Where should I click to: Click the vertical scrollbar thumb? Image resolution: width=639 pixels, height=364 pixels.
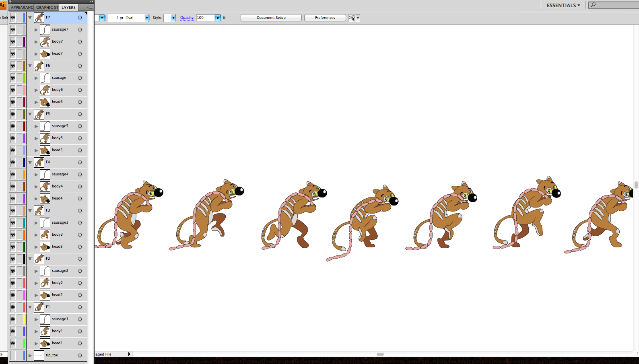[636, 185]
